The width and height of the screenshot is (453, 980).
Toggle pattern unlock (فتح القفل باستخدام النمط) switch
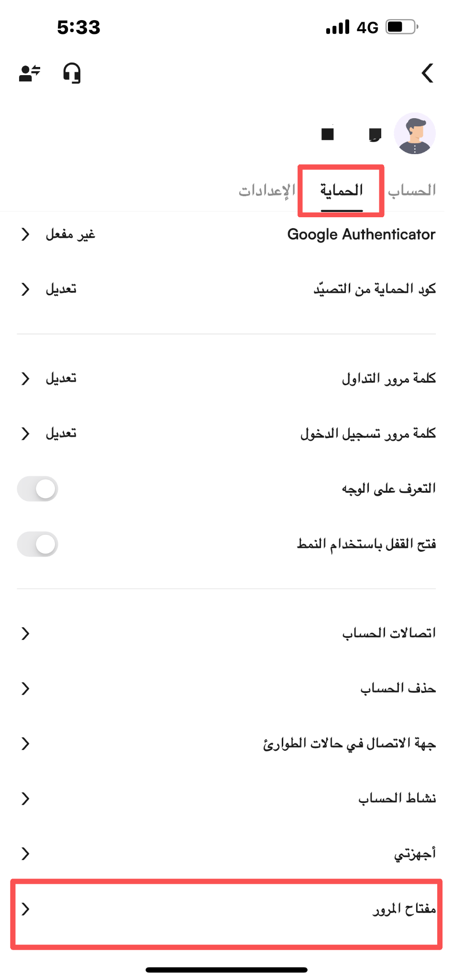point(37,544)
